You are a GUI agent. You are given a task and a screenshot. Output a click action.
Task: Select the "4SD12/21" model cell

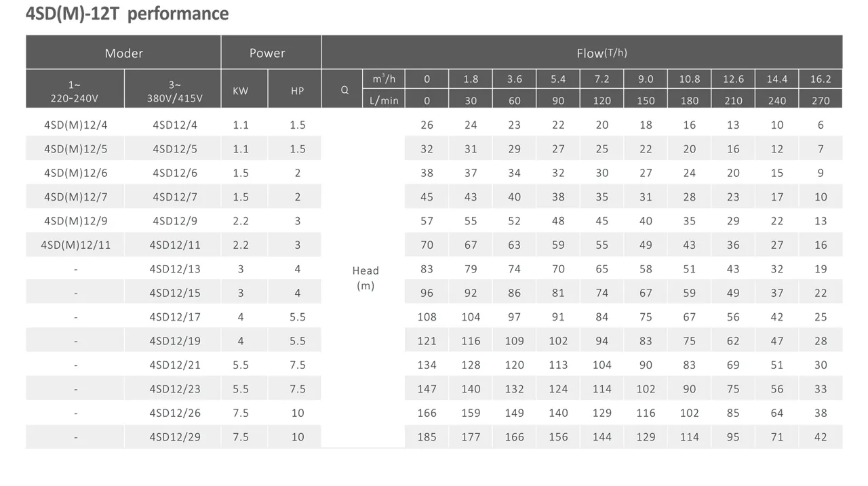pyautogui.click(x=175, y=365)
